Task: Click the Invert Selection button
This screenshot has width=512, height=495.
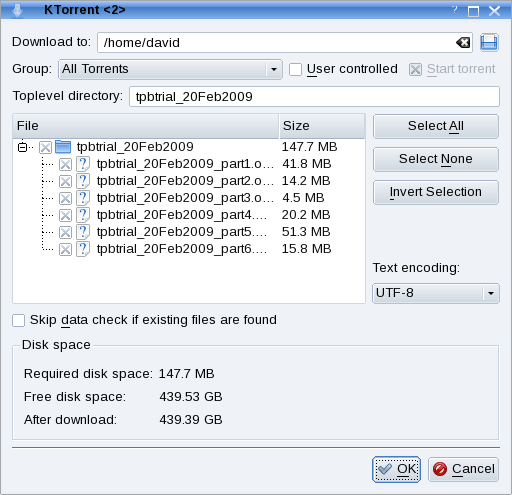Action: (x=436, y=192)
